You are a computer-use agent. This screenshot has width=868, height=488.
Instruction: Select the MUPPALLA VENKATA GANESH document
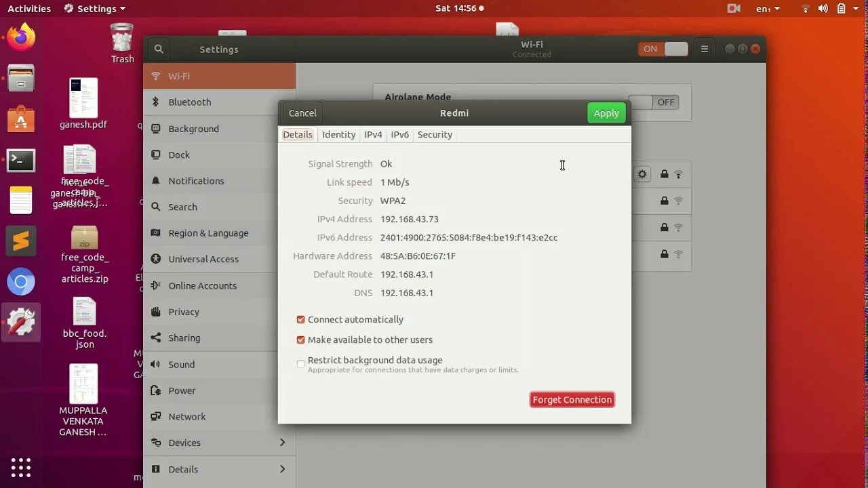pos(83,401)
